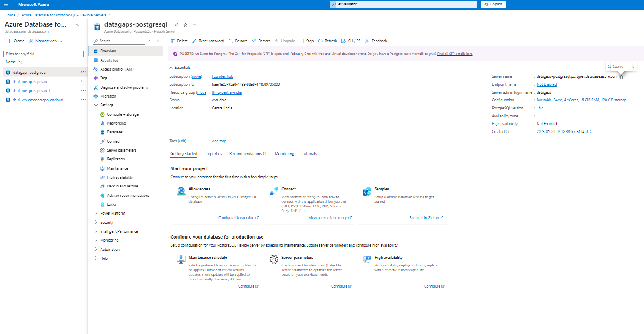Switch to the Tutorials tab
The image size is (644, 334).
click(x=309, y=154)
